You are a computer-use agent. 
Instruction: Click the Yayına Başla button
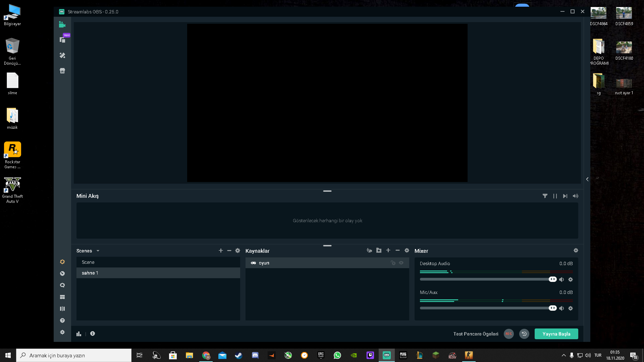coord(556,334)
